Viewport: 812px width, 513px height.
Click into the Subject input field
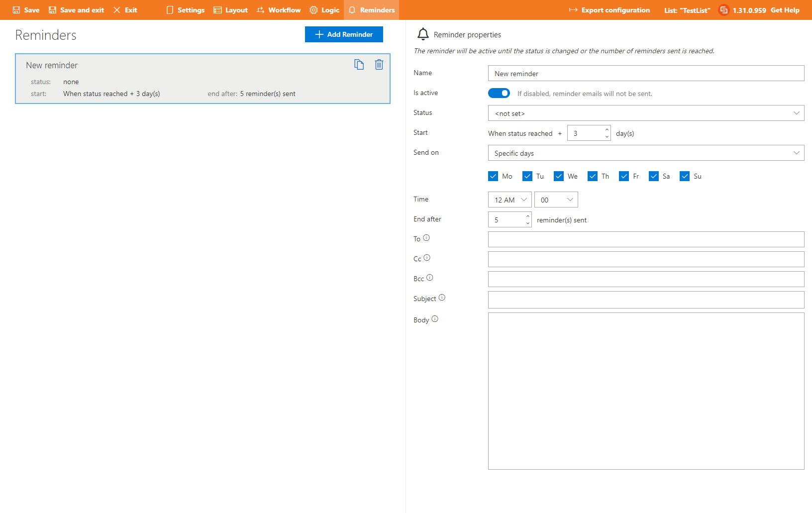click(x=646, y=300)
